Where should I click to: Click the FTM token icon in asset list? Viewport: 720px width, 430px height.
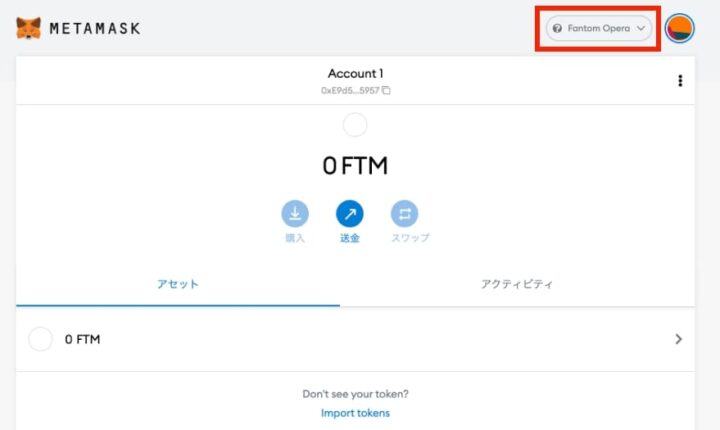click(x=41, y=339)
